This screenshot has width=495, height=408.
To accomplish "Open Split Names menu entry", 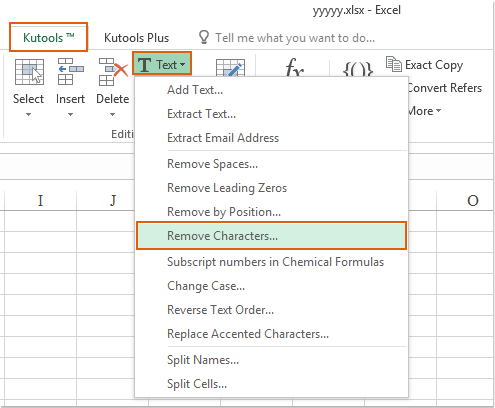I will [271, 360].
